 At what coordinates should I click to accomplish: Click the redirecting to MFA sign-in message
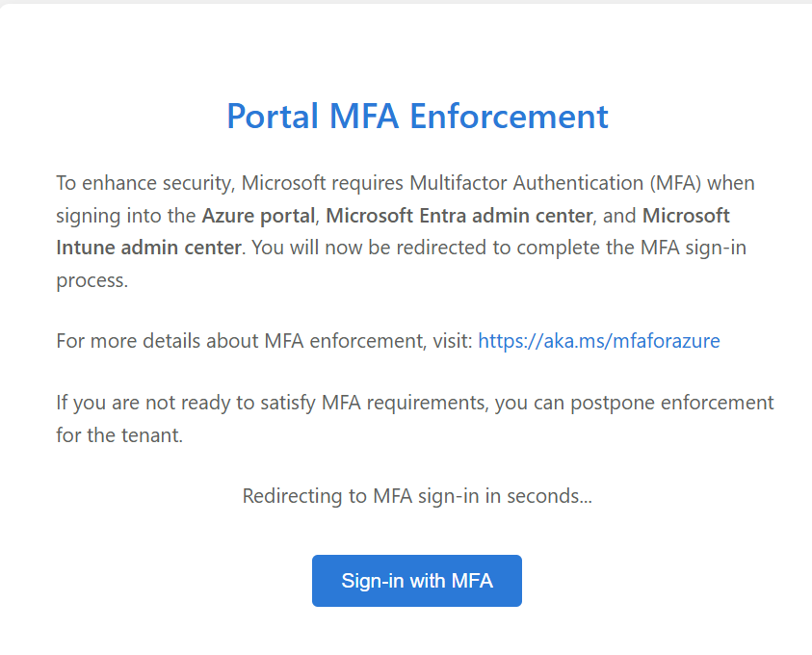click(417, 495)
